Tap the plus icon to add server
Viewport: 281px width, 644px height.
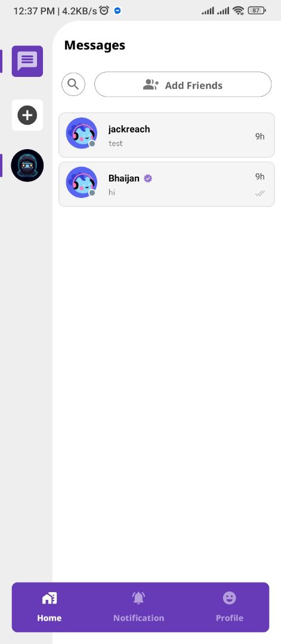[27, 115]
